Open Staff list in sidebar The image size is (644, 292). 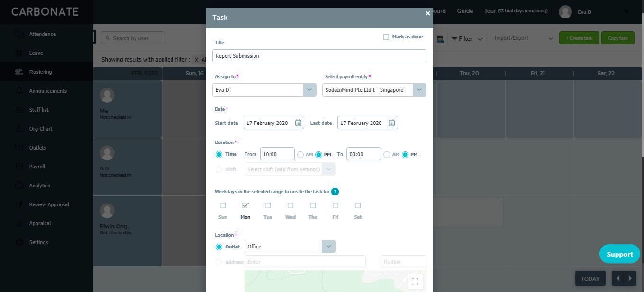[38, 110]
